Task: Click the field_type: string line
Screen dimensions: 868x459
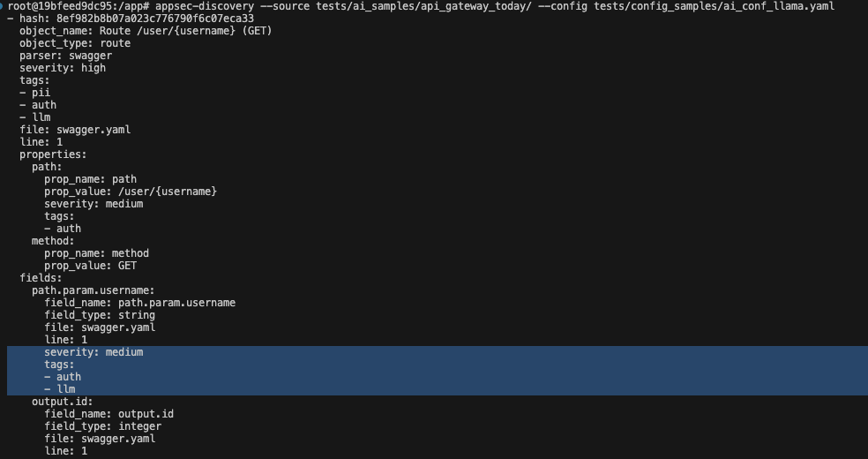Action: [x=100, y=315]
